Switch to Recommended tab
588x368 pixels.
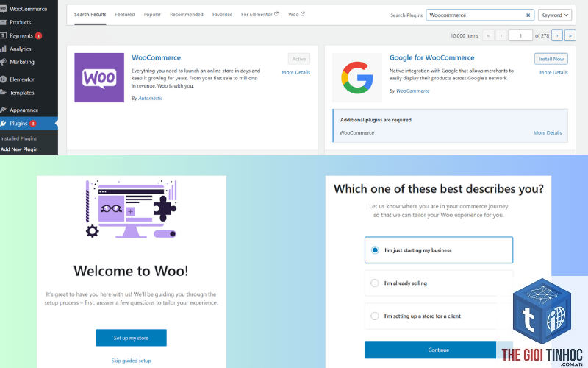(187, 15)
